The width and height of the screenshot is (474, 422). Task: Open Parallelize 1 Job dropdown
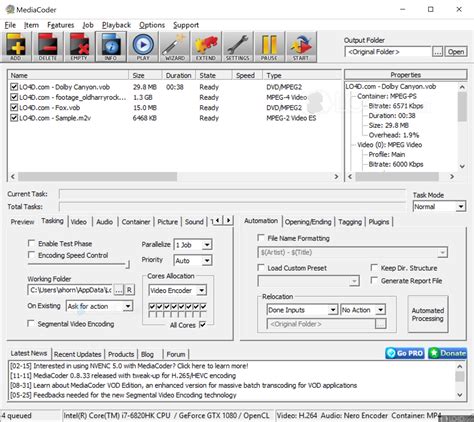(x=193, y=245)
